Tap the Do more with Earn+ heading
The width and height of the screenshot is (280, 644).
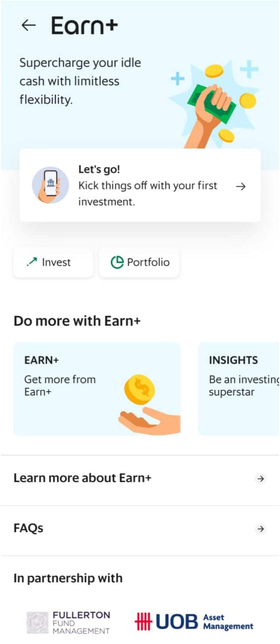[x=77, y=321]
